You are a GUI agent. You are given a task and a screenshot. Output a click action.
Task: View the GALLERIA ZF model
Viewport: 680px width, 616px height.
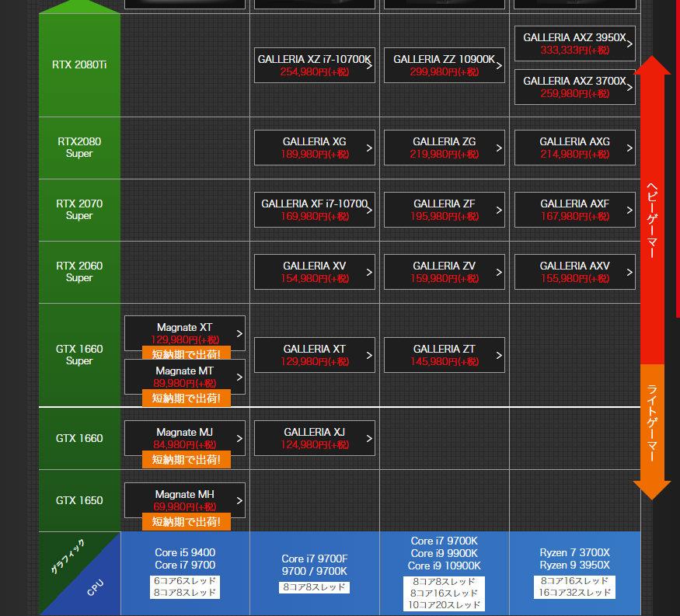pos(444,210)
